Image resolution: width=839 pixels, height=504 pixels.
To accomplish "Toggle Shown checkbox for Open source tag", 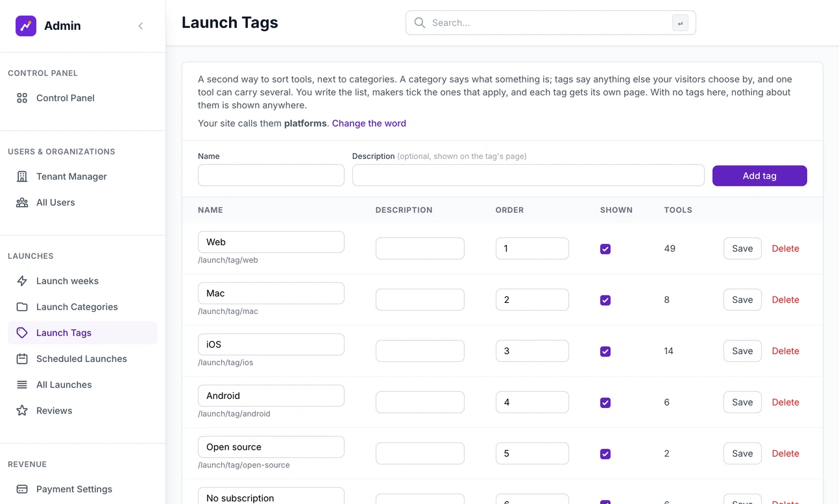I will [x=605, y=454].
